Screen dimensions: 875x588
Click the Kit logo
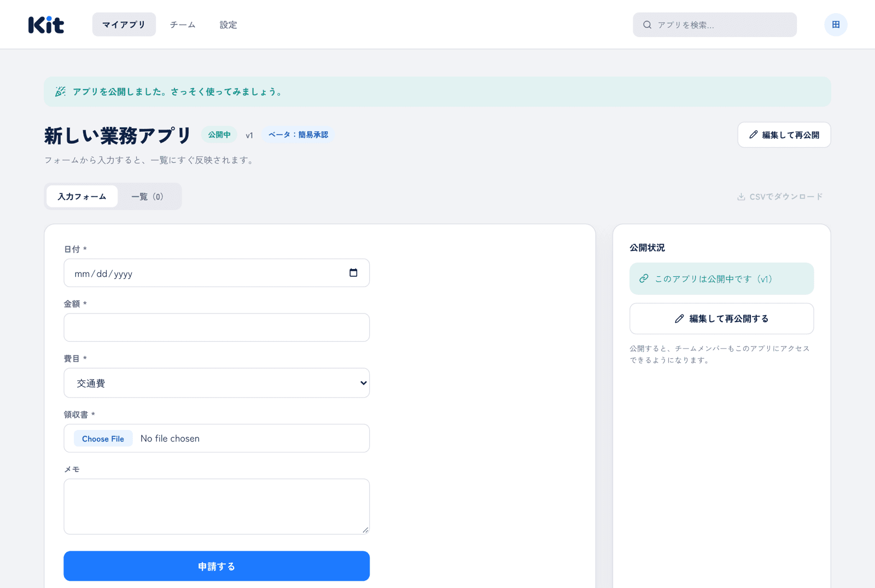46,25
